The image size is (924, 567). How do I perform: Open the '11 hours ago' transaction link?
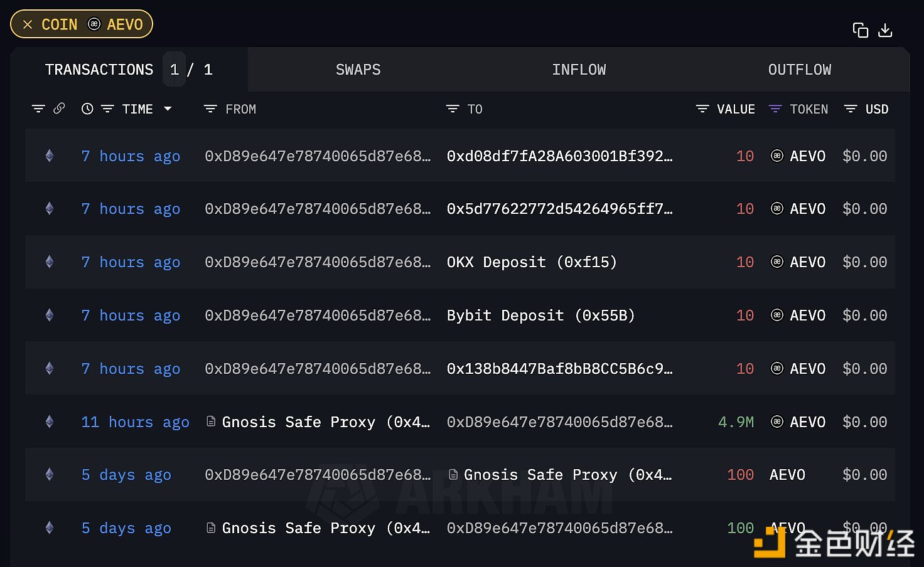click(x=135, y=422)
